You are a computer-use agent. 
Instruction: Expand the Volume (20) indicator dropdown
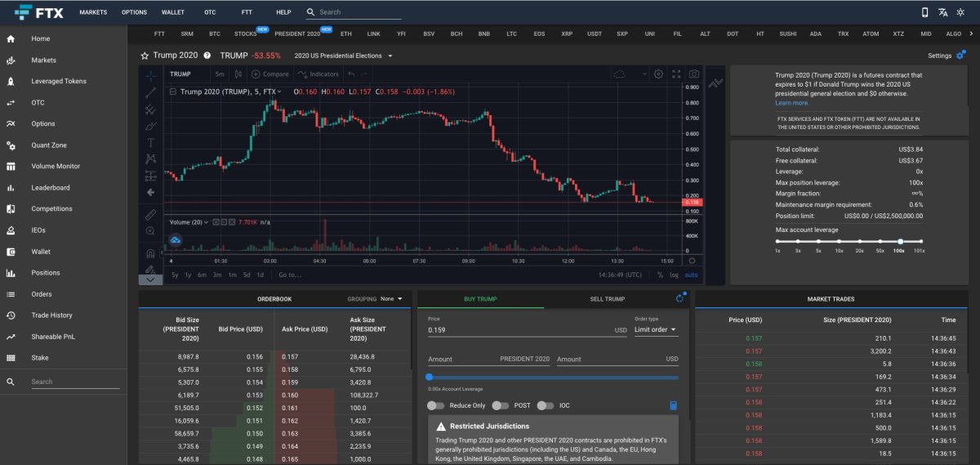pos(206,221)
